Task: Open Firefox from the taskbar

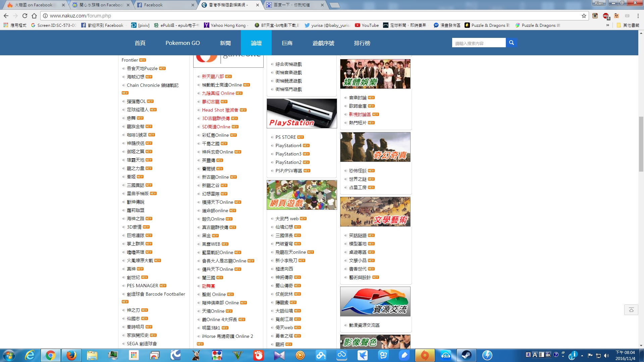Action: [71, 355]
